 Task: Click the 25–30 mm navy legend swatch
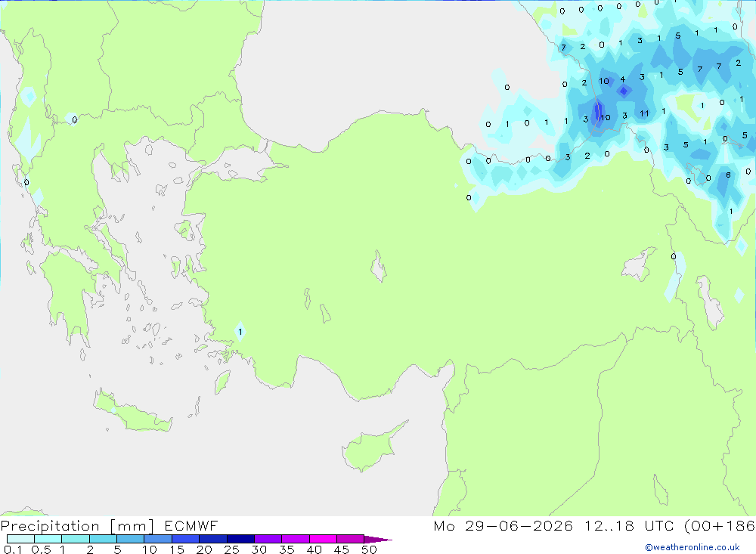coord(240,539)
